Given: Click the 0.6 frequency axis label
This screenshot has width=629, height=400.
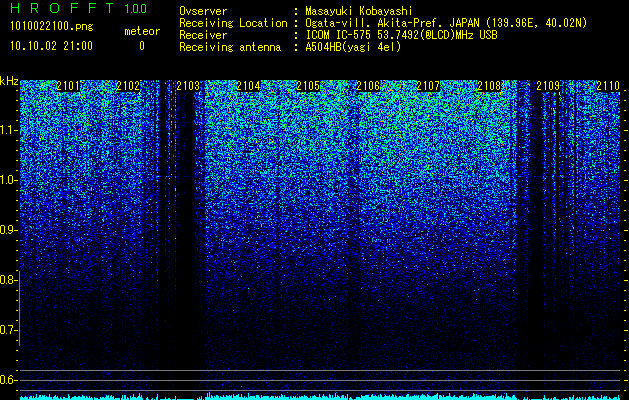Looking at the screenshot, I should [7, 380].
